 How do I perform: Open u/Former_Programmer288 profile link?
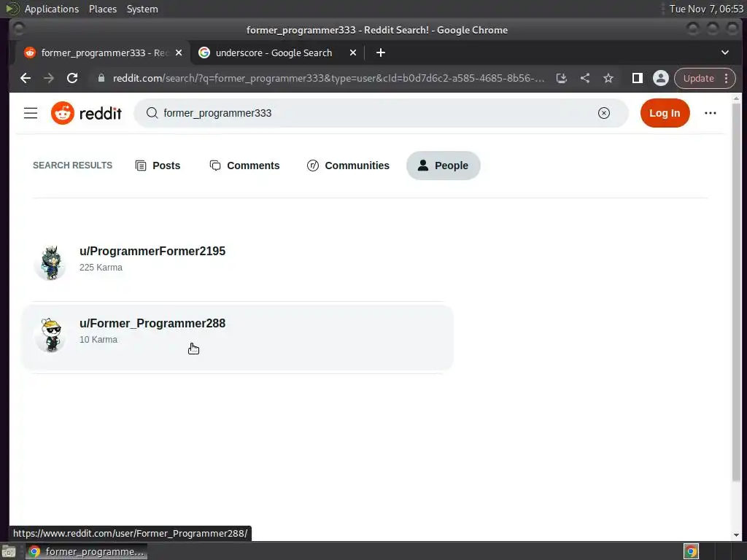coord(152,323)
